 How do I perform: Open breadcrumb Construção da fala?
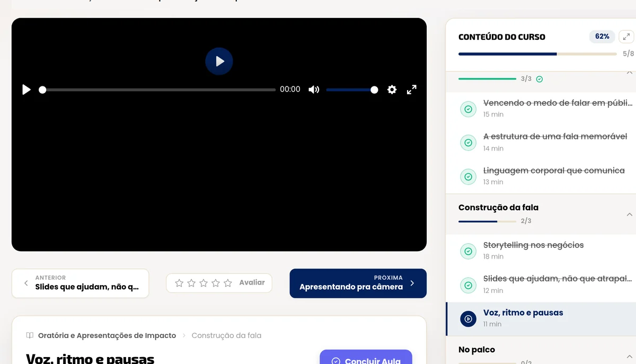[x=226, y=335]
